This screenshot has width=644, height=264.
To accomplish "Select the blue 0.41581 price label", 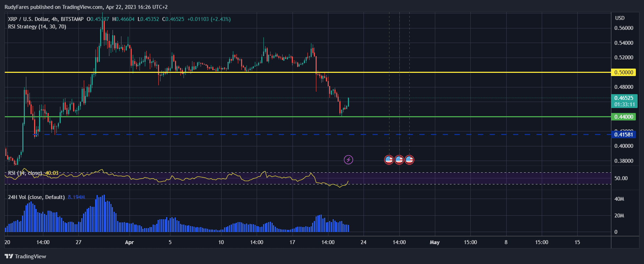I will click(623, 135).
